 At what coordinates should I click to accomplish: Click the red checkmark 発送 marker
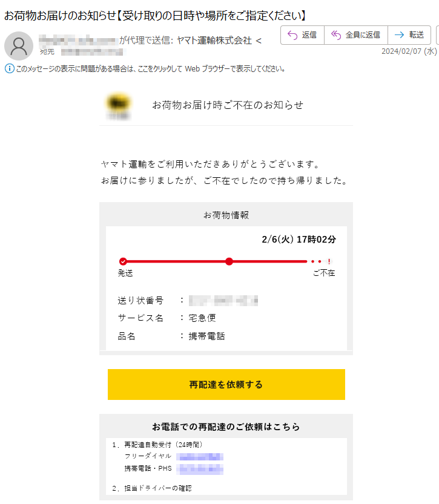pyautogui.click(x=123, y=261)
